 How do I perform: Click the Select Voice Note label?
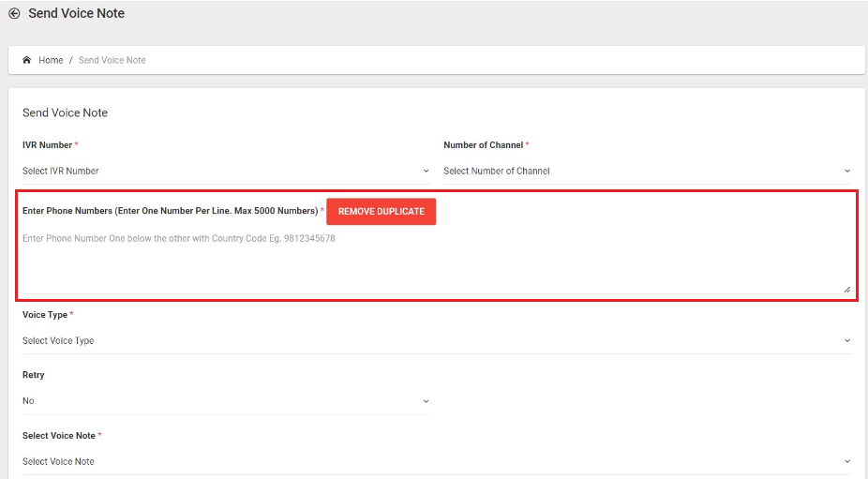click(x=59, y=435)
